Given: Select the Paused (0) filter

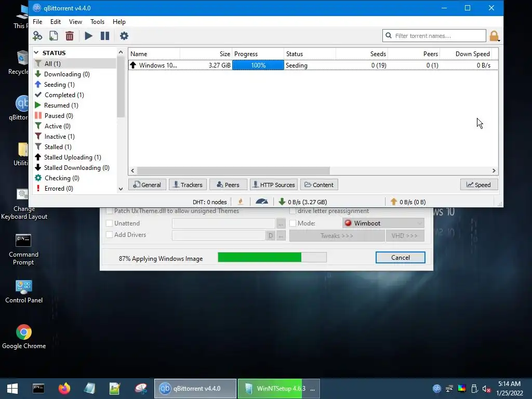Looking at the screenshot, I should point(75,116).
